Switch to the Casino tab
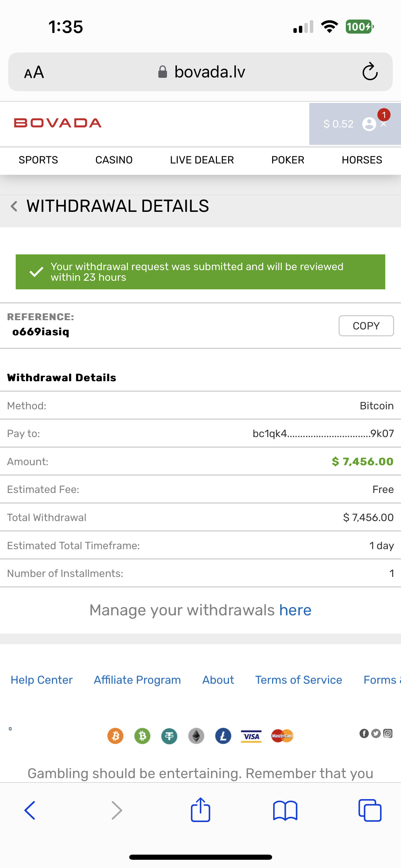The image size is (401, 868). [x=114, y=160]
